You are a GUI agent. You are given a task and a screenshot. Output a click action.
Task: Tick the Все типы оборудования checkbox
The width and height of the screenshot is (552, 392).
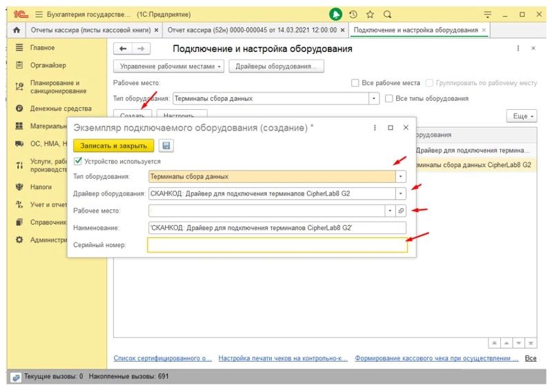tap(389, 99)
